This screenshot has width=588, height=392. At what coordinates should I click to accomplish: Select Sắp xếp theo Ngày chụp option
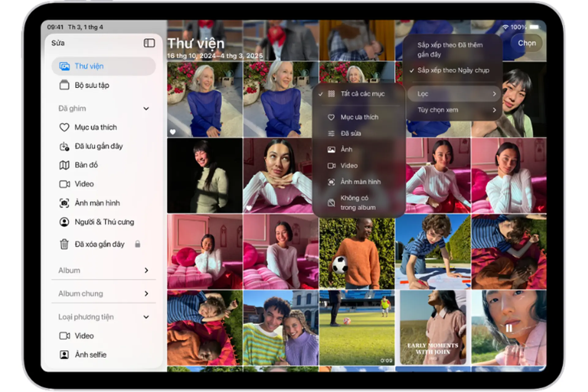click(x=453, y=70)
